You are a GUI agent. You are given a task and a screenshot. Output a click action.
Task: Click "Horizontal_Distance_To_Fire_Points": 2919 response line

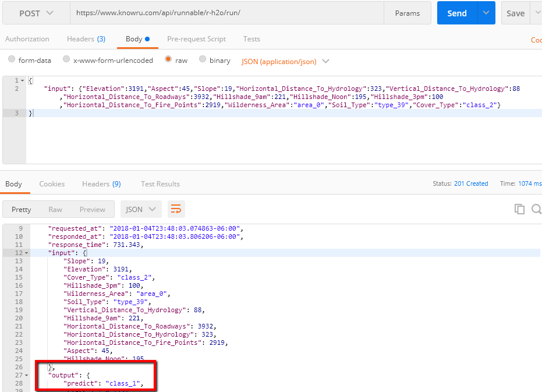pyautogui.click(x=146, y=342)
